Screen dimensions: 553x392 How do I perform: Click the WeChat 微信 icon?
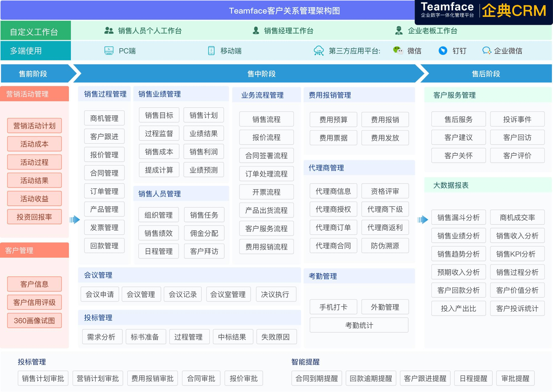tap(398, 50)
